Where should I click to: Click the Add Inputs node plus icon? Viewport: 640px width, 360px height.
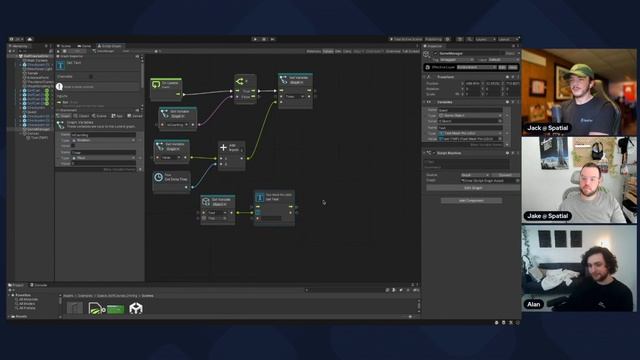coord(223,147)
